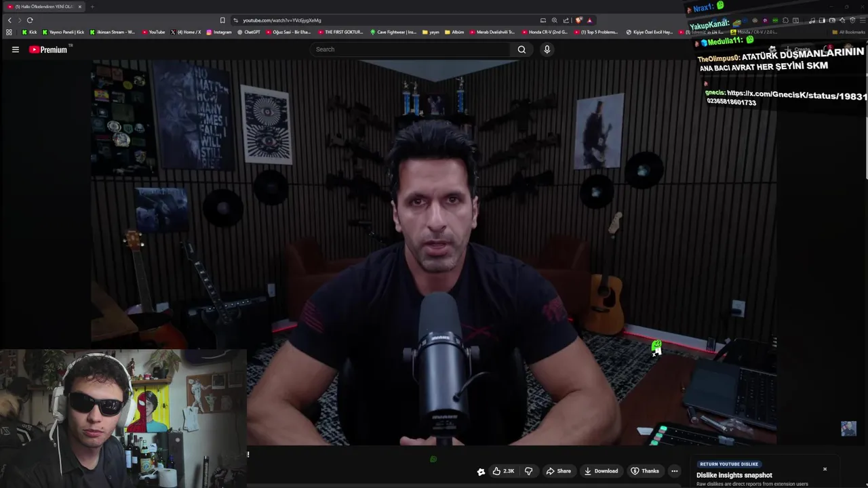This screenshot has width=868, height=488.
Task: Go forward with browser forward arrow
Action: 20,20
